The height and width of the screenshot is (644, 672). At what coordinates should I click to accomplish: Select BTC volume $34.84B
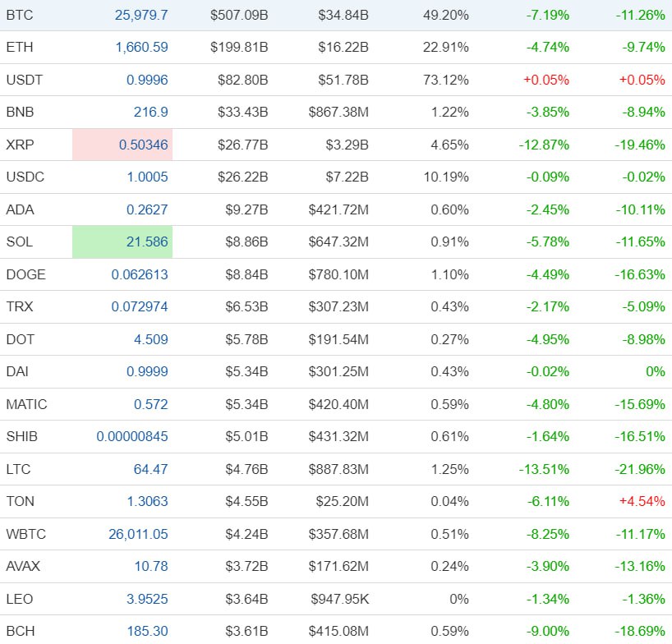343,16
